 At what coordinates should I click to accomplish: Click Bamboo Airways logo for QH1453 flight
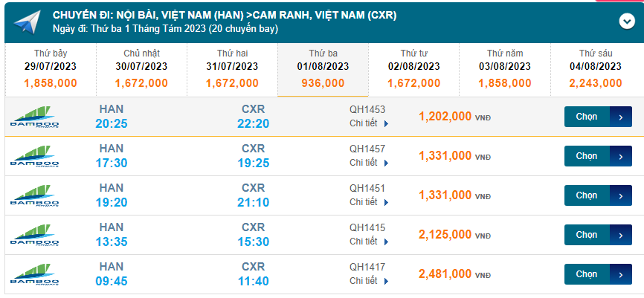point(34,117)
